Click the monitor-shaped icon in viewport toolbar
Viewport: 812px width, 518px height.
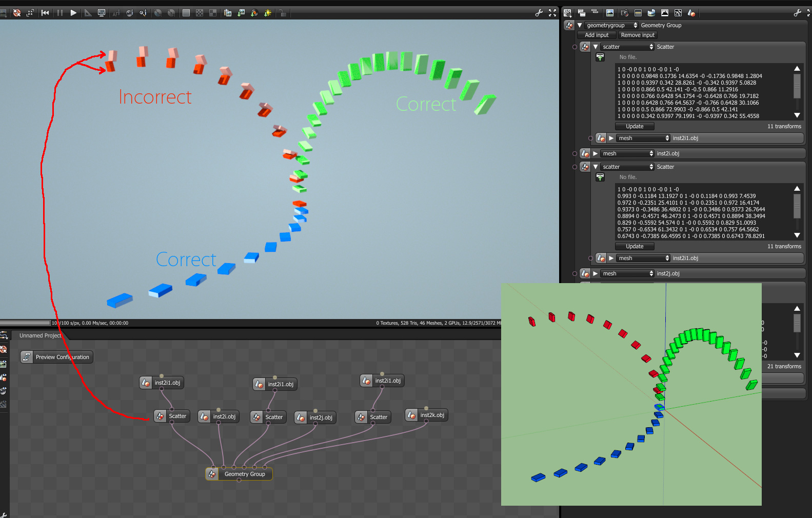(102, 13)
